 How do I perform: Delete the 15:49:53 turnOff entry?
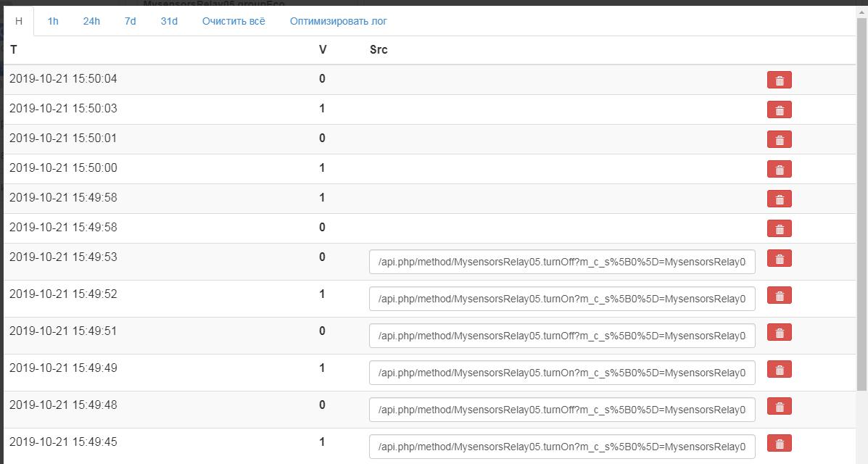pyautogui.click(x=779, y=259)
